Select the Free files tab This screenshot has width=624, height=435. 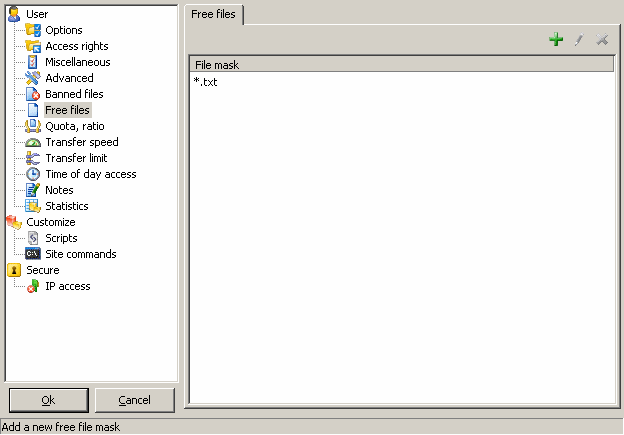213,14
